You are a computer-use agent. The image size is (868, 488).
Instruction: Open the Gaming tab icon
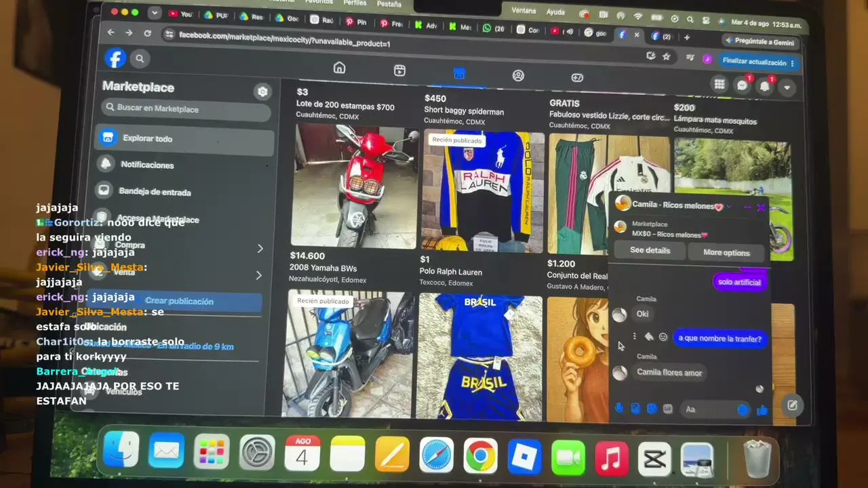tap(577, 78)
